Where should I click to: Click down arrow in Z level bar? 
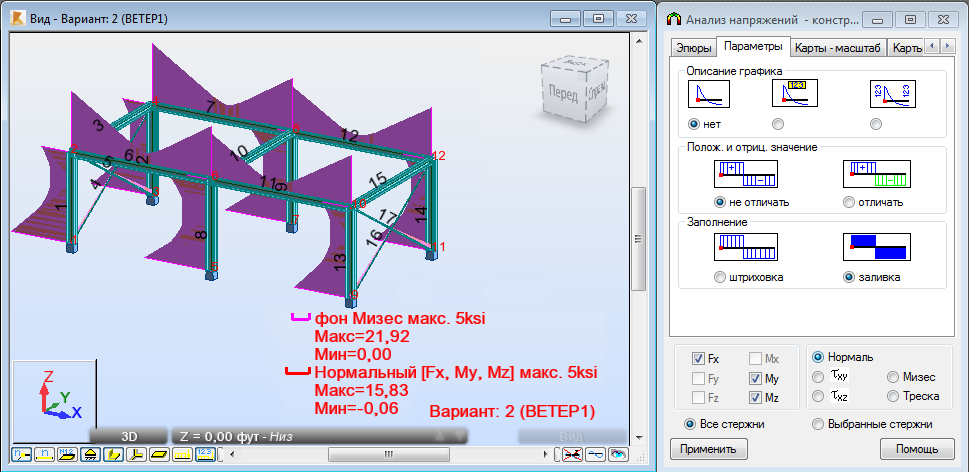click(459, 436)
